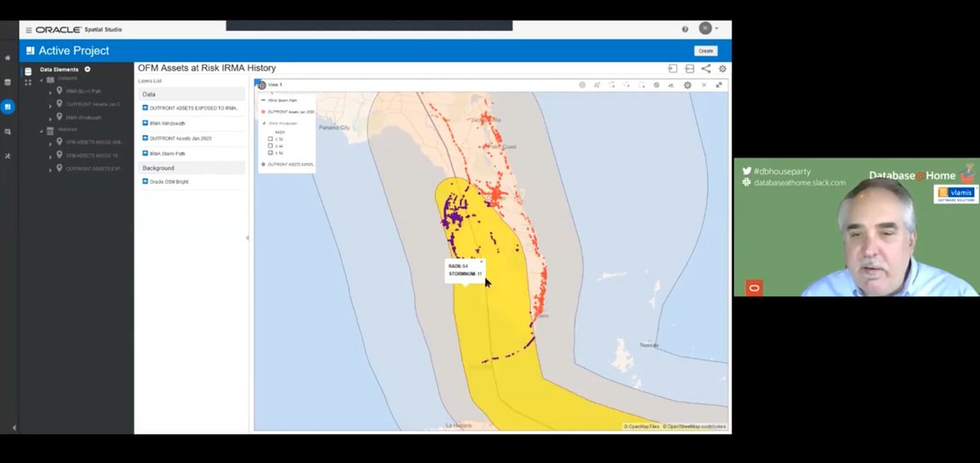
Task: Click the IRMA Windswath layer icon in Layers List
Action: click(x=145, y=123)
